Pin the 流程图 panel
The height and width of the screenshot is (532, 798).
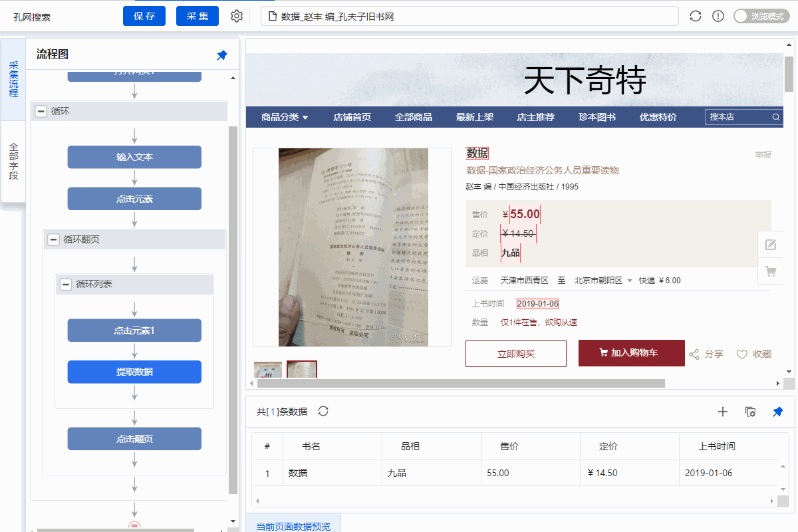tap(222, 55)
